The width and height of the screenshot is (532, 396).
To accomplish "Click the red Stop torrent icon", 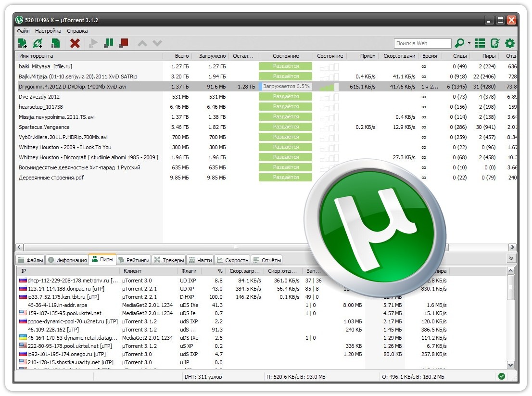I will pyautogui.click(x=124, y=43).
